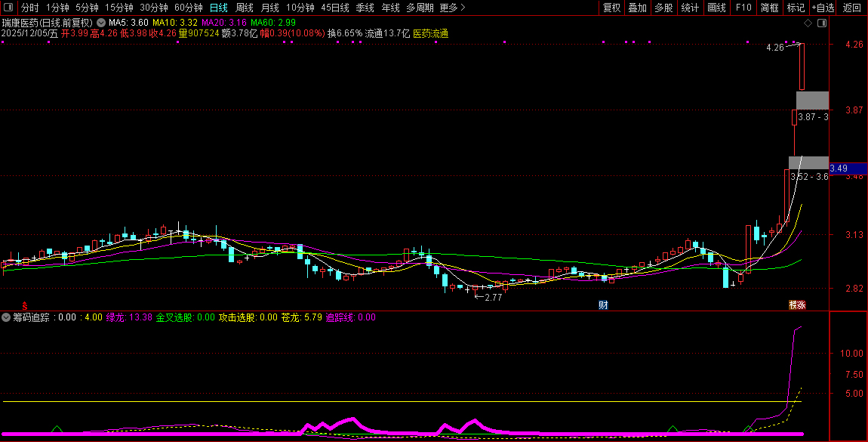Switch to the 5分钟 period tab
868x442 pixels.
(x=87, y=8)
